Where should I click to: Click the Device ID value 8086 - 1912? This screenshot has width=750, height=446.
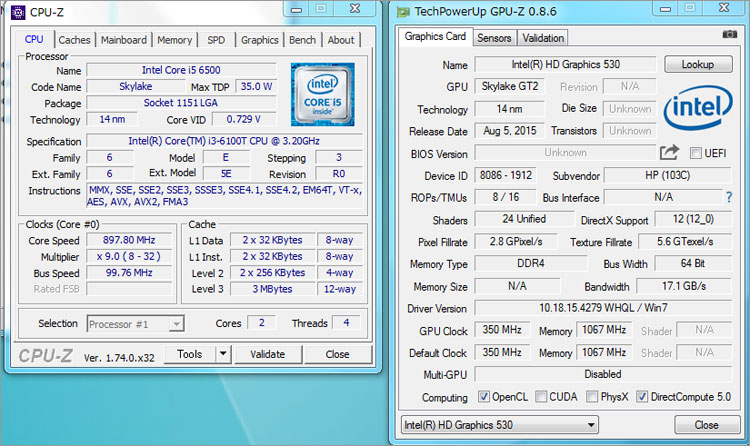(x=506, y=175)
